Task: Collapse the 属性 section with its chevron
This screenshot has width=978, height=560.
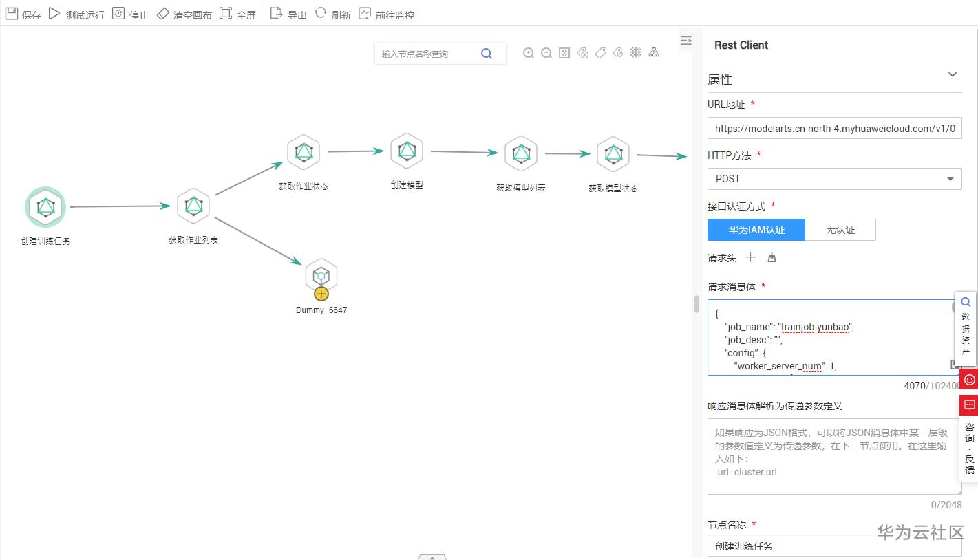Action: pyautogui.click(x=952, y=74)
